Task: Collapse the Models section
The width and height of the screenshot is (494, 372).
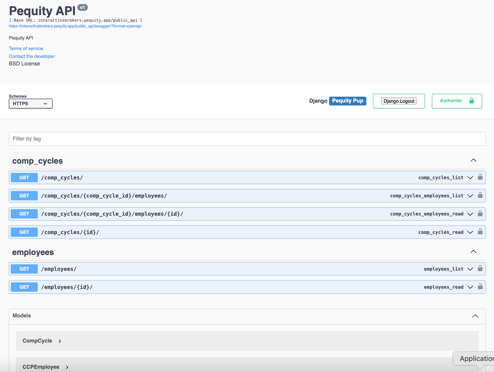Action: tap(475, 316)
